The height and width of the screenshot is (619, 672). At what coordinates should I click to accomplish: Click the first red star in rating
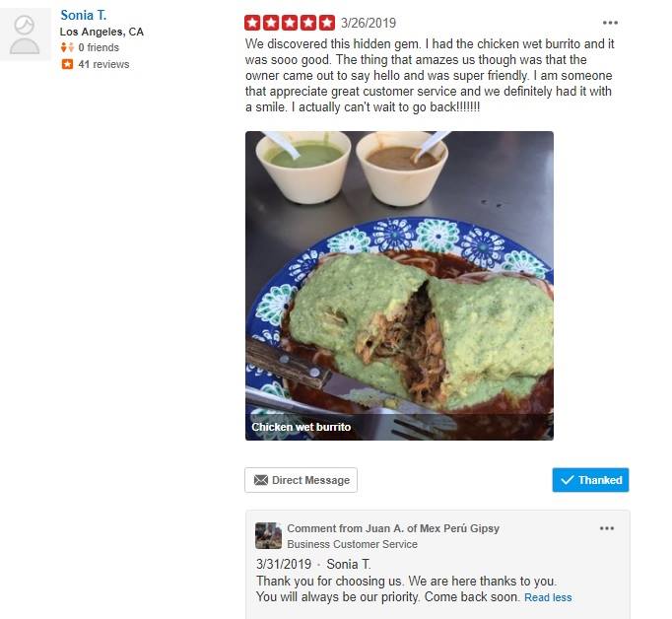coord(252,23)
